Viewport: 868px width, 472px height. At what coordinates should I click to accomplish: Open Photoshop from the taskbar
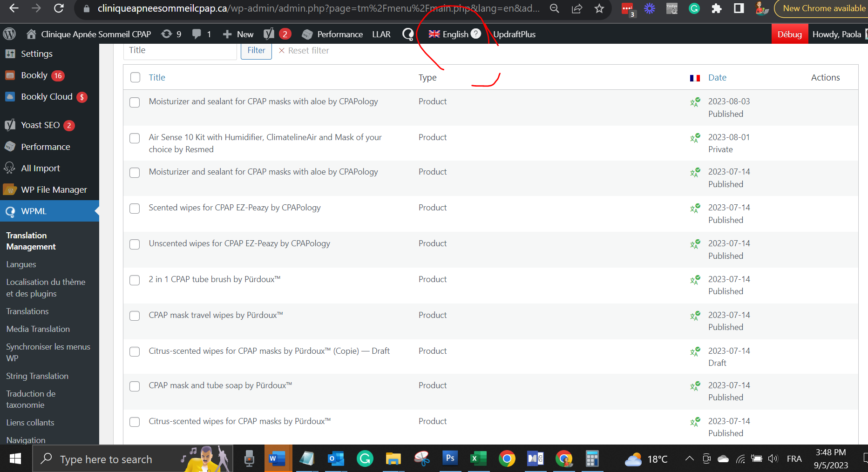click(x=450, y=459)
